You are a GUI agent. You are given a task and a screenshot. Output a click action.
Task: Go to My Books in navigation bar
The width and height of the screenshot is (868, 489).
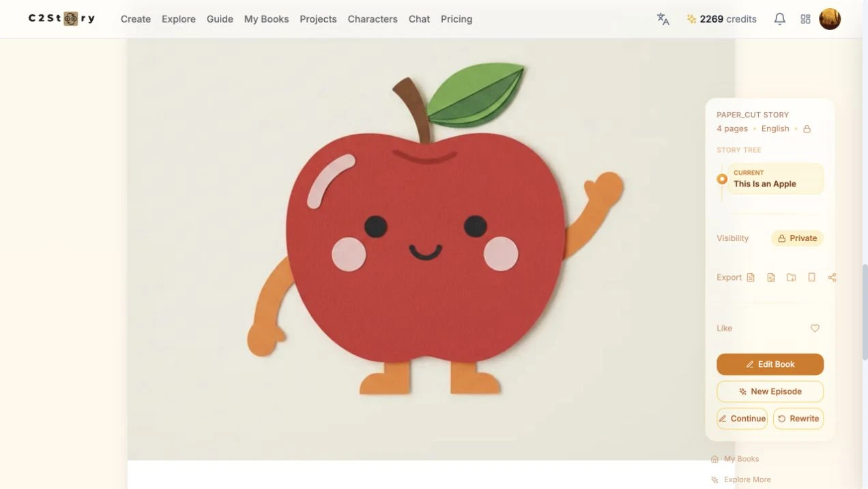click(266, 19)
